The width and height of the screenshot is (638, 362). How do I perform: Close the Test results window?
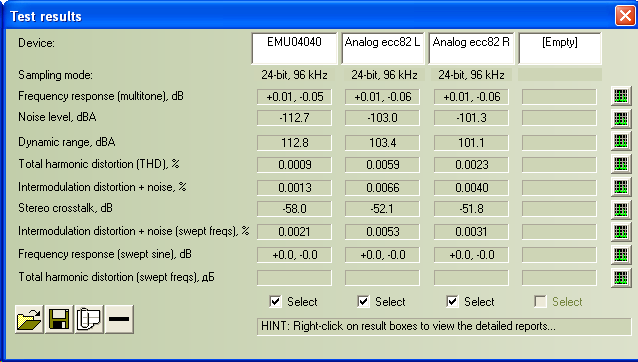(x=625, y=16)
